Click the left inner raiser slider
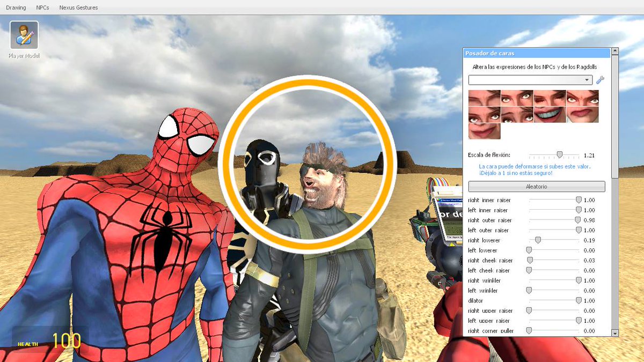The image size is (644, 362). (x=554, y=210)
